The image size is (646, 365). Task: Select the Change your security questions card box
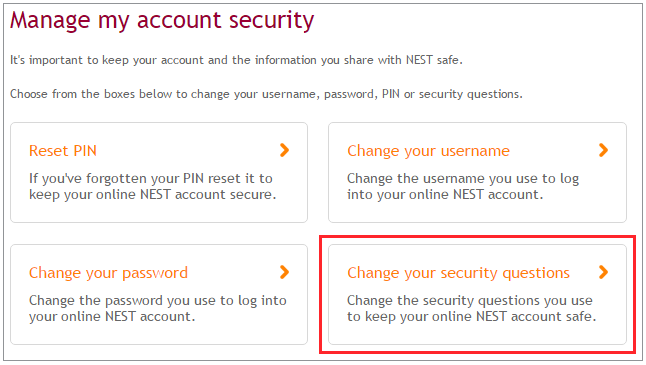477,295
